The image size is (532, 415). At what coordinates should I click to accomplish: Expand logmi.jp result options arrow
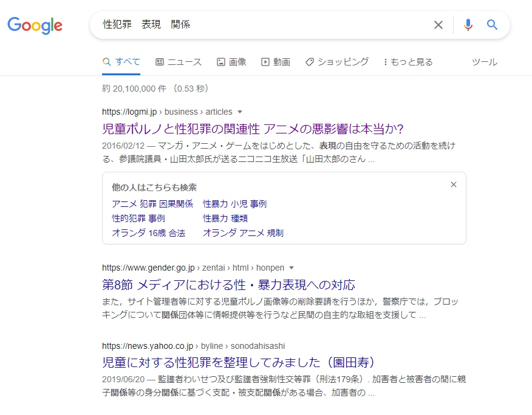(x=240, y=112)
